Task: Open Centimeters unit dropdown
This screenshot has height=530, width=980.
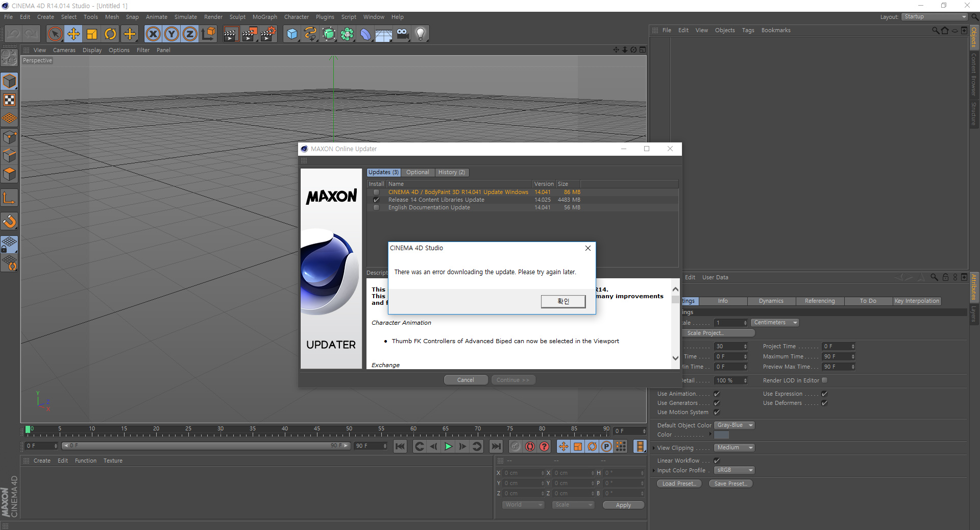Action: (x=775, y=323)
